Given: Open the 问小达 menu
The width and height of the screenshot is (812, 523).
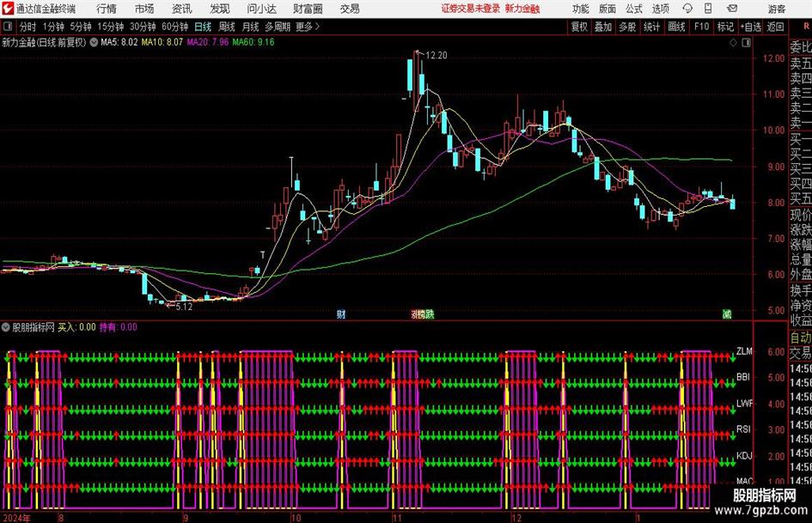Looking at the screenshot, I should 261,9.
